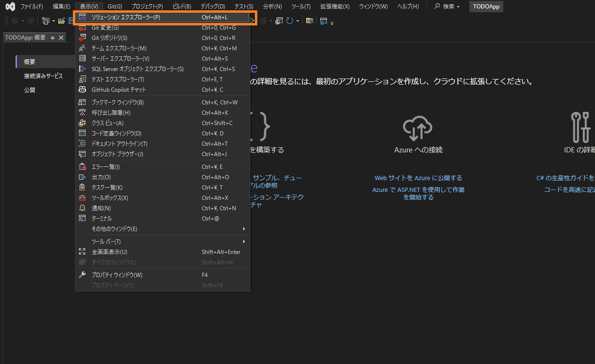Image resolution: width=595 pixels, height=364 pixels.
Task: Click the ターミナル icon
Action: tap(82, 219)
